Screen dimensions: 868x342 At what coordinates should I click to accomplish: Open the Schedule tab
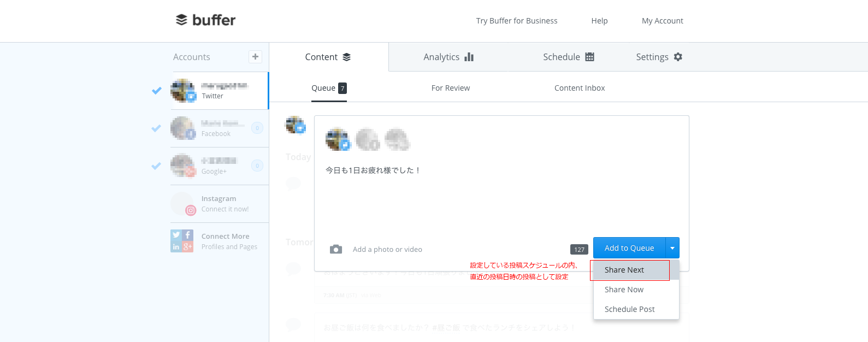[x=568, y=57]
